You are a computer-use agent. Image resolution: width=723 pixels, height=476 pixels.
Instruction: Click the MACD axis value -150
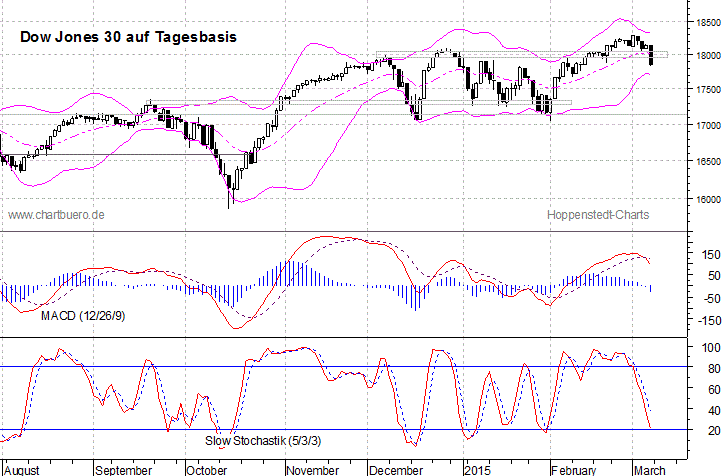pyautogui.click(x=709, y=320)
